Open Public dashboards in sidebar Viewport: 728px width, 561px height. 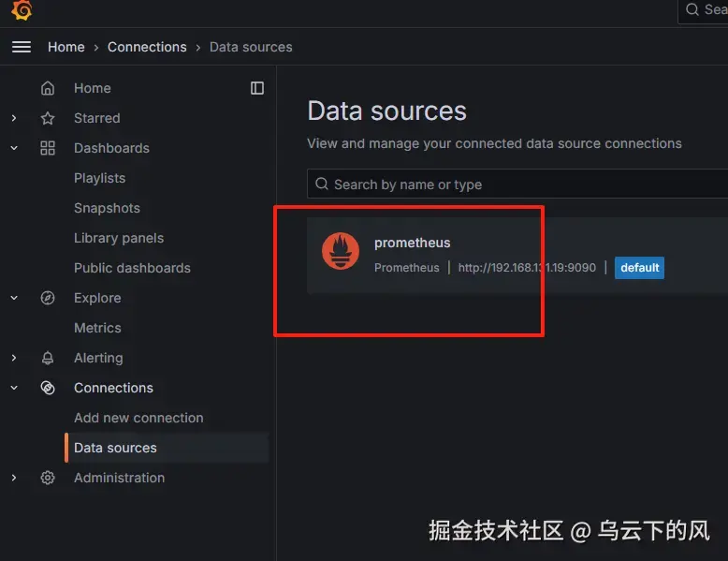(132, 268)
